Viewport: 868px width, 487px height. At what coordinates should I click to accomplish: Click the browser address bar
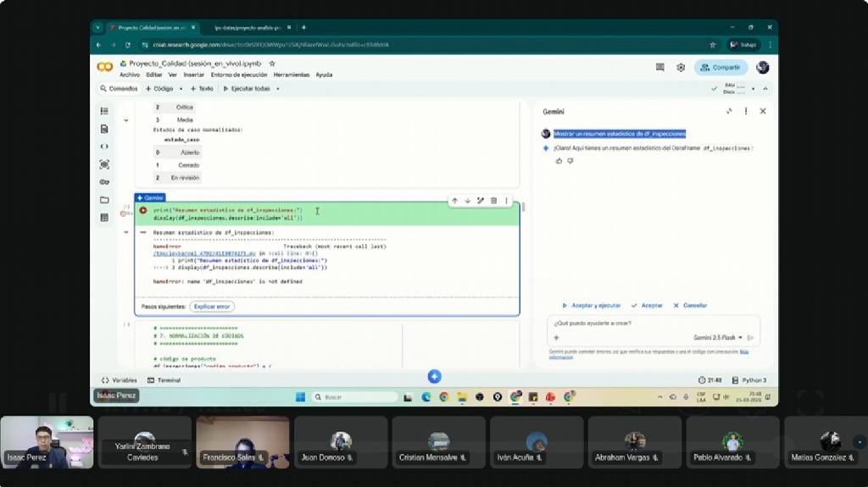point(420,45)
